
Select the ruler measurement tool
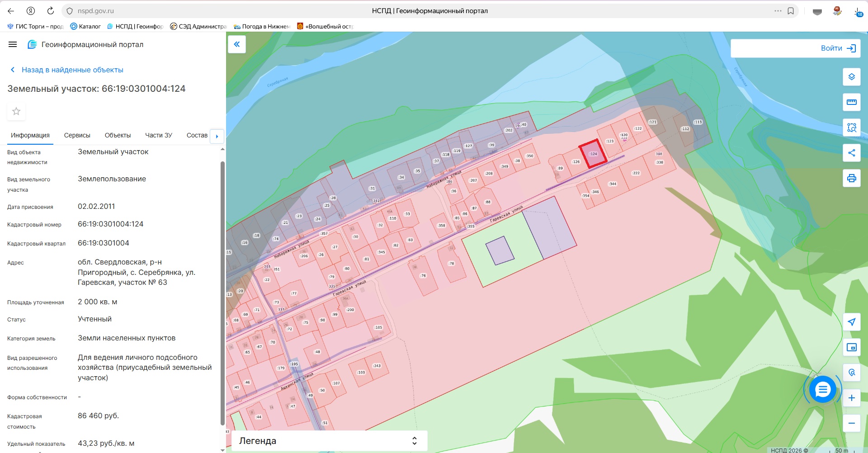(852, 102)
